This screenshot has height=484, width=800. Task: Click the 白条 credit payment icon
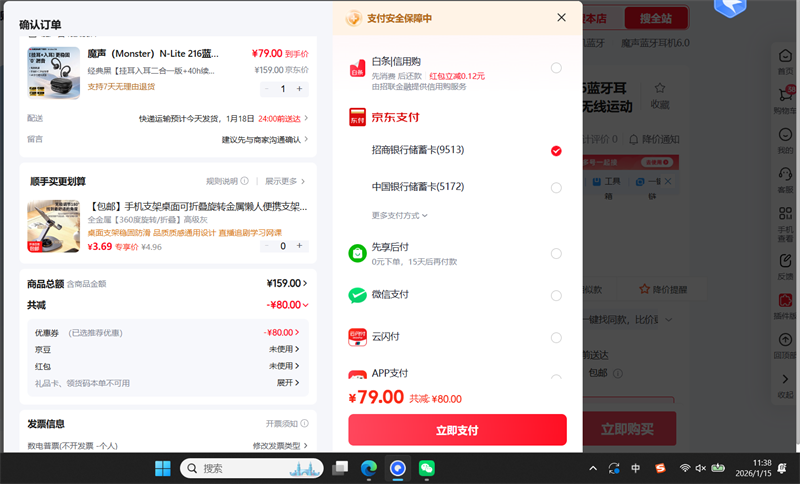click(357, 69)
